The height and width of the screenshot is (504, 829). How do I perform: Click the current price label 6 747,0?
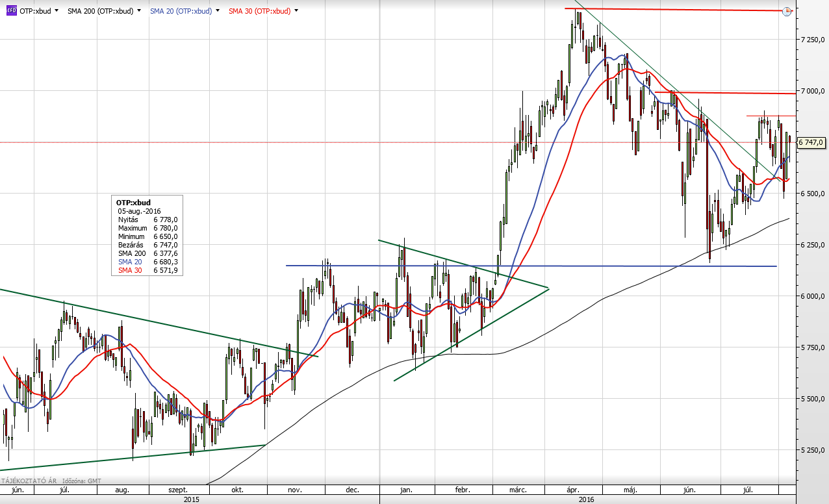point(811,142)
